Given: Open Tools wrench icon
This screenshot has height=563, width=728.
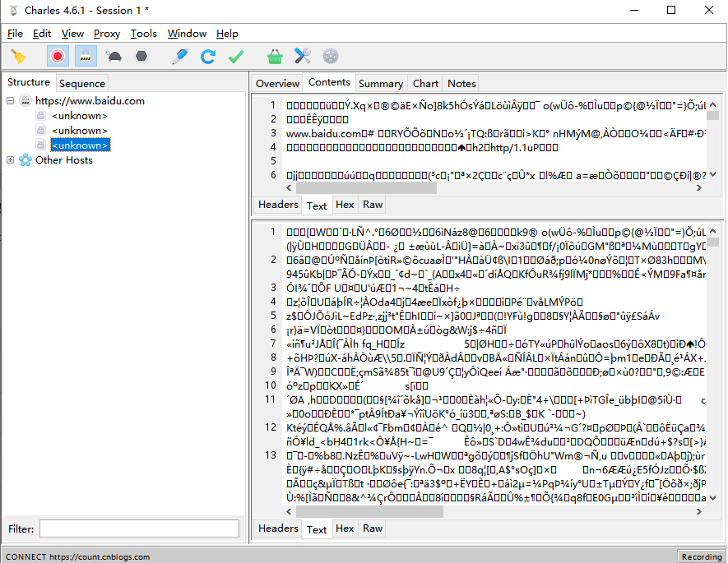Looking at the screenshot, I should [x=303, y=57].
